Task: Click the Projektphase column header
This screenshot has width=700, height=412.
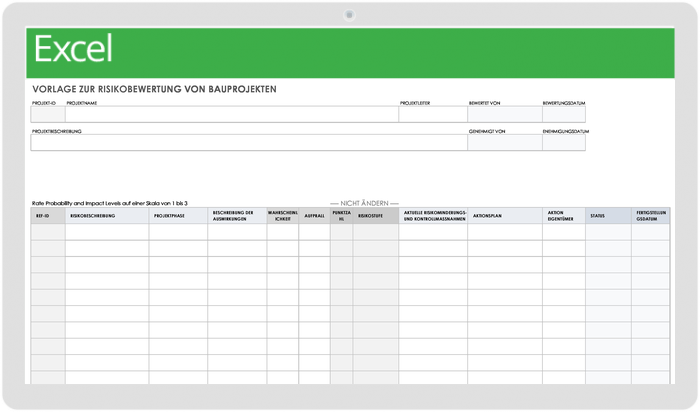Action: pyautogui.click(x=178, y=216)
